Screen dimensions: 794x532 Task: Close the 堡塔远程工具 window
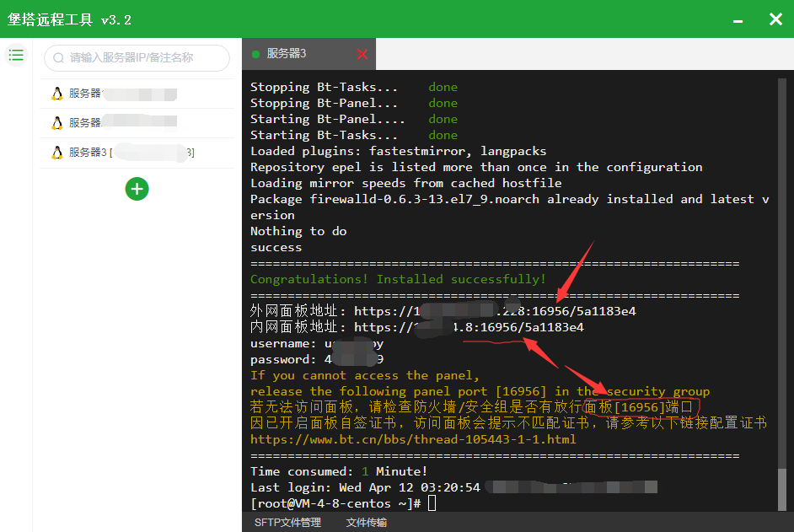point(775,19)
